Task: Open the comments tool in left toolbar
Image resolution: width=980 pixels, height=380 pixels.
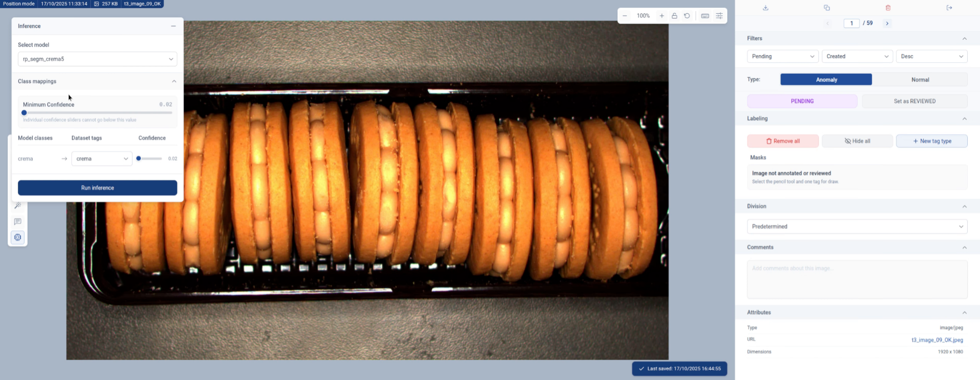Action: coord(18,222)
